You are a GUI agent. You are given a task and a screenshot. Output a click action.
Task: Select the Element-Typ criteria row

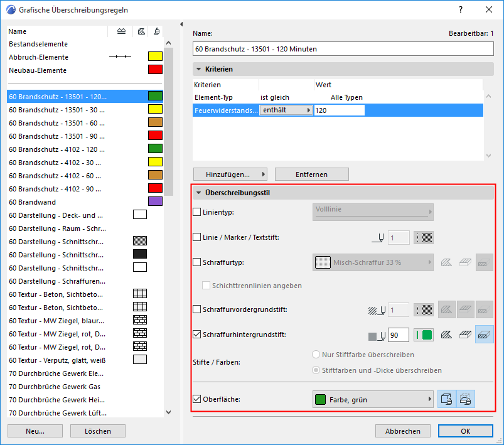click(x=338, y=97)
